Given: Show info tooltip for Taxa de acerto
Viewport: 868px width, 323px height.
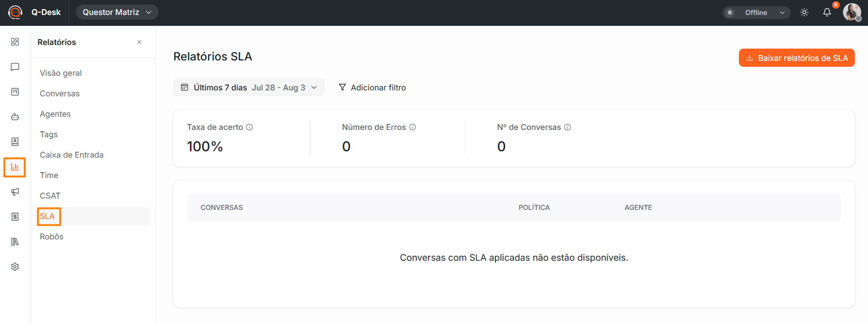Looking at the screenshot, I should pyautogui.click(x=249, y=127).
